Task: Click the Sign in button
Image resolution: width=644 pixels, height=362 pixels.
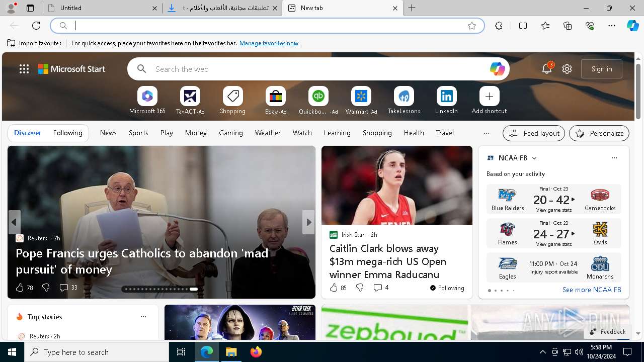Action: point(602,69)
